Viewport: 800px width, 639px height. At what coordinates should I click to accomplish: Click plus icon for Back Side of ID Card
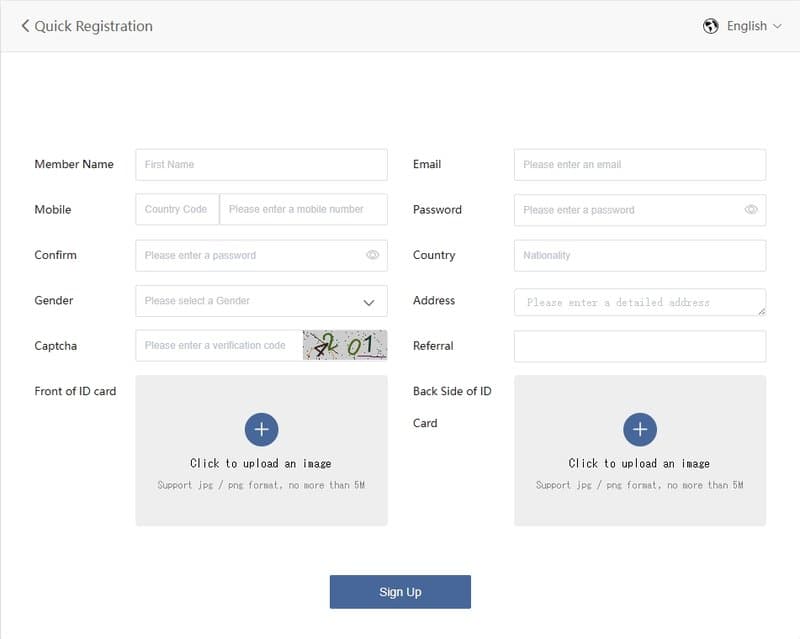pyautogui.click(x=640, y=430)
